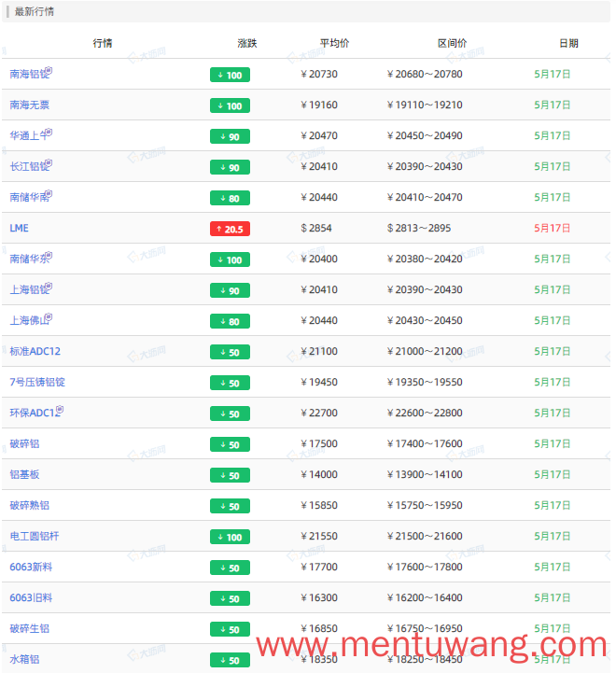
Task: Open the 长江铝锭 quote link
Action: (29, 166)
